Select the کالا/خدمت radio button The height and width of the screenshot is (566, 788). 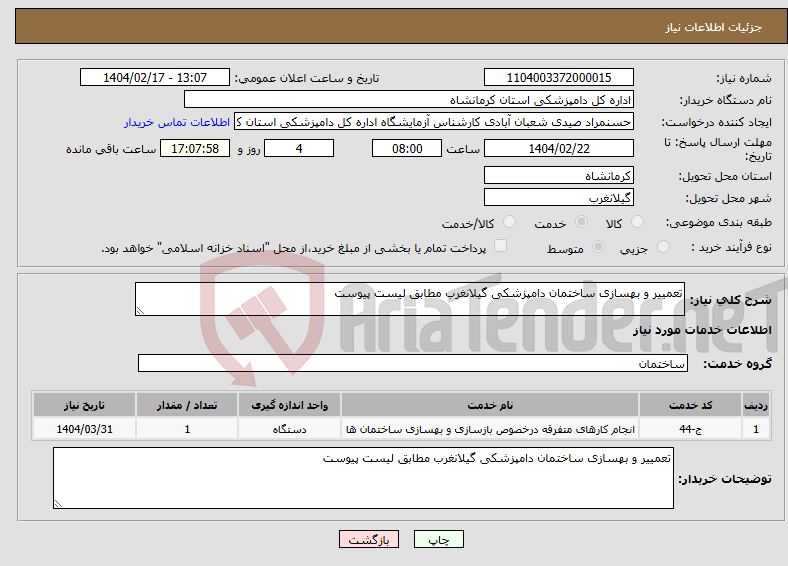[x=510, y=222]
